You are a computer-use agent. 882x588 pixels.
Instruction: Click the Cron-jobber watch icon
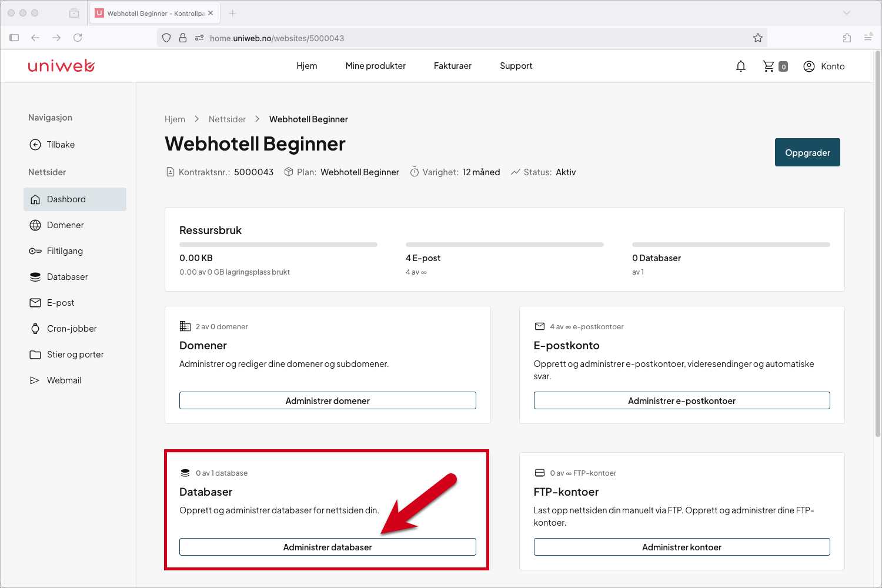point(35,329)
